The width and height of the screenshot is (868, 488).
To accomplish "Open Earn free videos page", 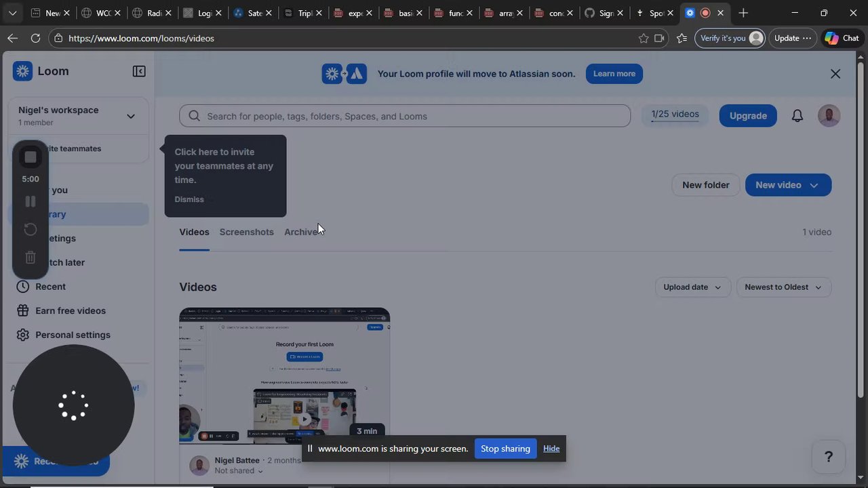I will (x=71, y=310).
